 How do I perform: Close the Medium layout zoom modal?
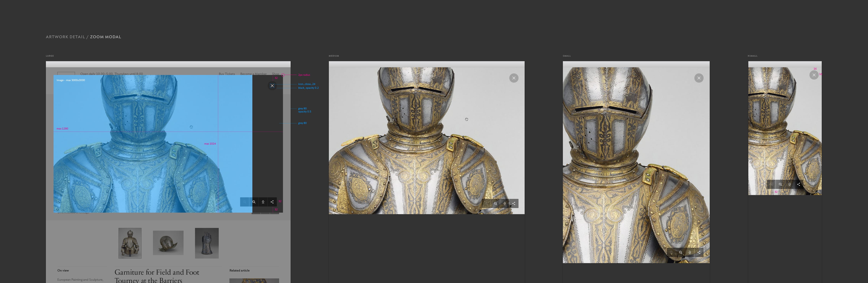click(x=514, y=78)
